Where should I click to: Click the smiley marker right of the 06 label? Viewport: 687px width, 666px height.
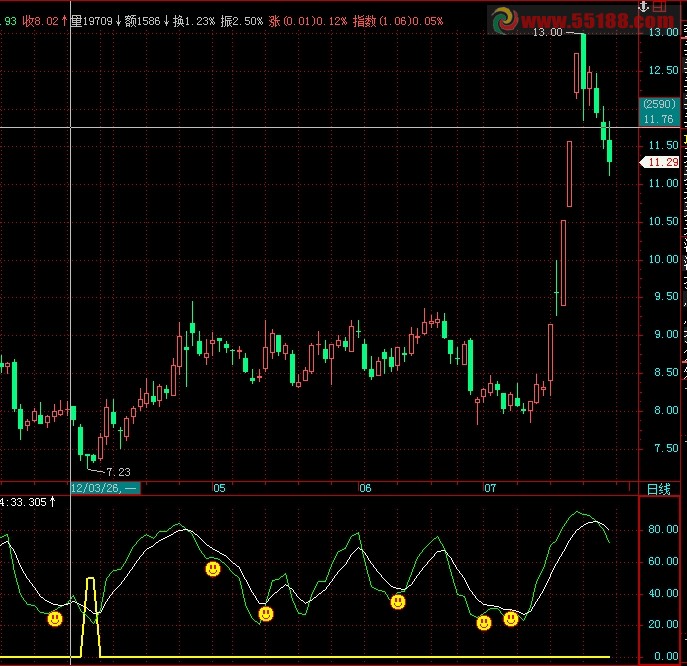[398, 602]
